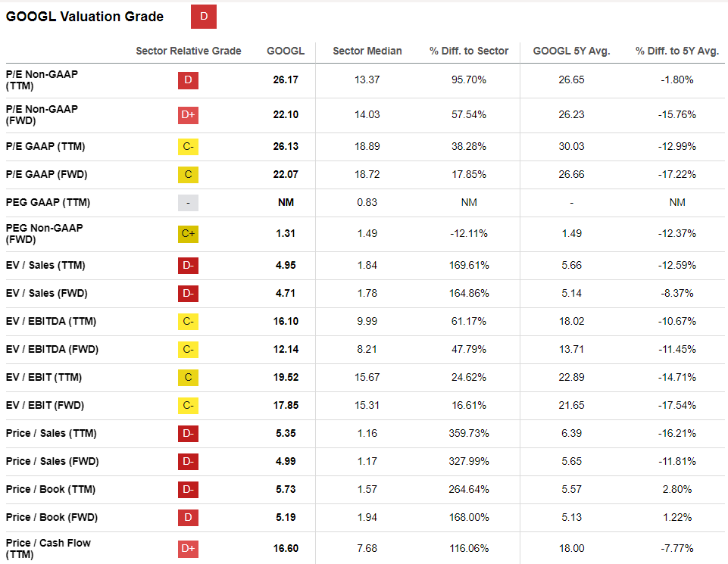This screenshot has height=564, width=728.
Task: Click the D- grade badge for Price / Sales (FWD)
Action: [x=189, y=462]
